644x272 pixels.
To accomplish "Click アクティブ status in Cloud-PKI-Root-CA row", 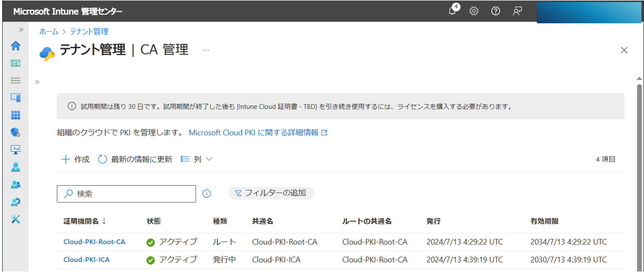I will pos(172,242).
